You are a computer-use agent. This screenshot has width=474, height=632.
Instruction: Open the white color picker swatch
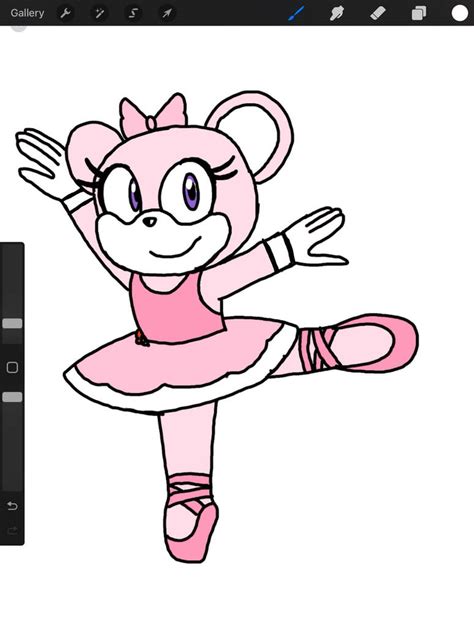(x=459, y=13)
